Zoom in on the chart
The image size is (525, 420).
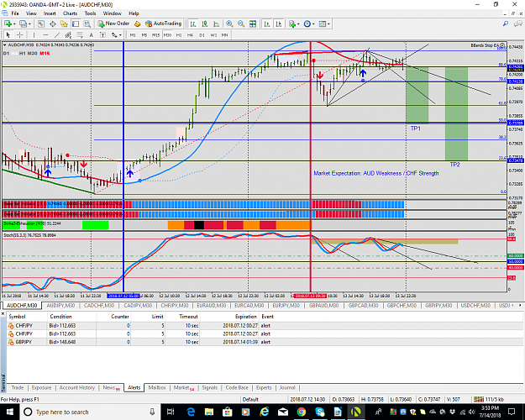(229, 24)
